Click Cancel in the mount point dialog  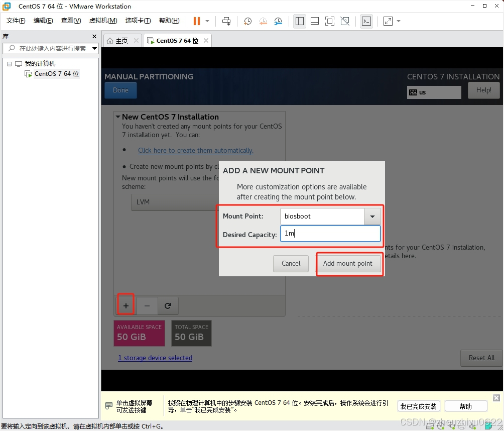[291, 263]
